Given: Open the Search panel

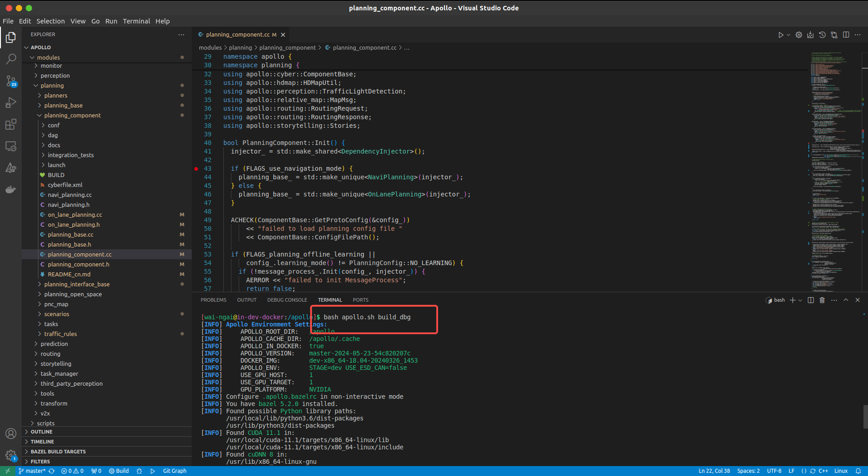Looking at the screenshot, I should point(11,59).
